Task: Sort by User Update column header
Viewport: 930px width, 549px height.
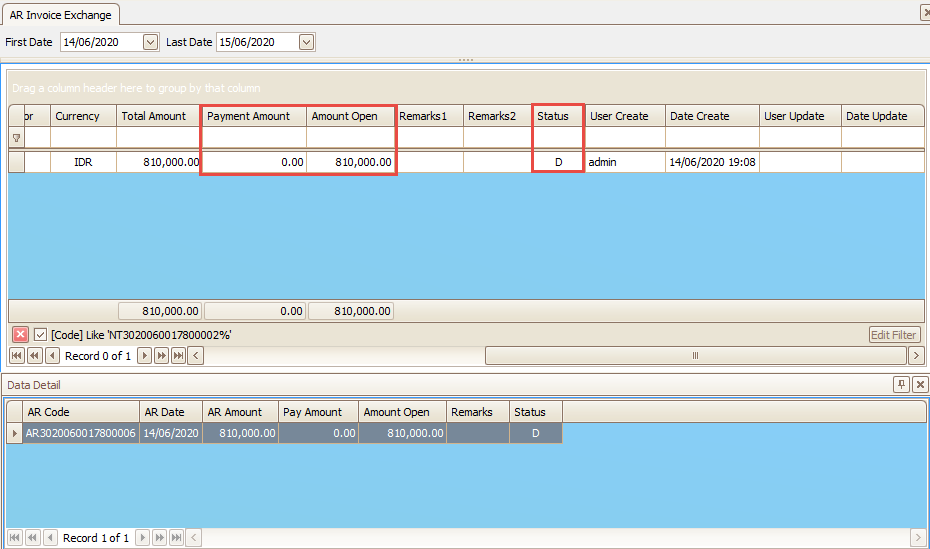Action: [800, 116]
